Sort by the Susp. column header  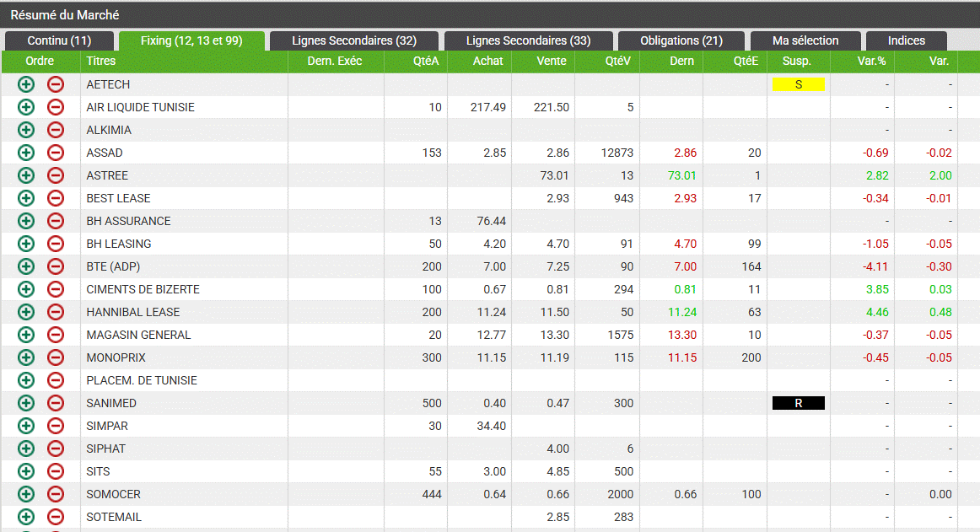pyautogui.click(x=797, y=62)
